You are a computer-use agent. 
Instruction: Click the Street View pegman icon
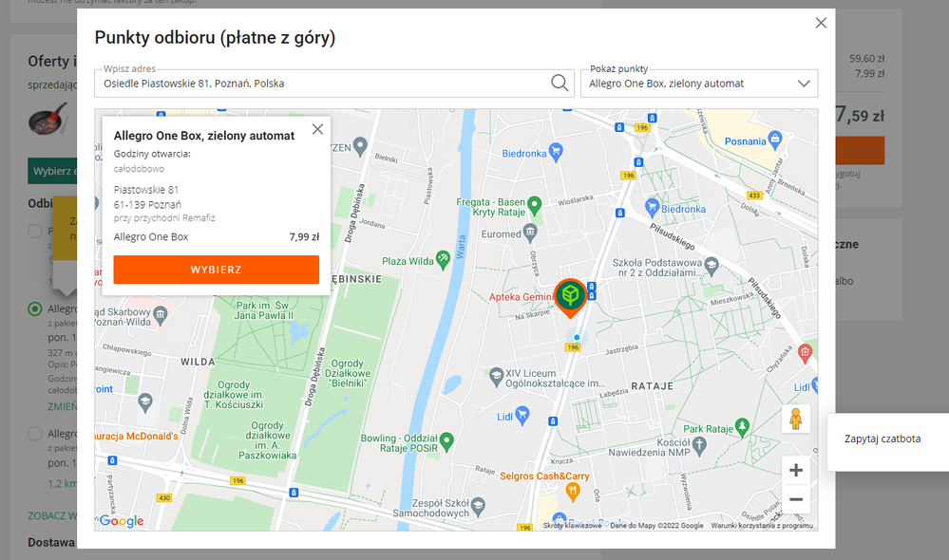pos(796,419)
